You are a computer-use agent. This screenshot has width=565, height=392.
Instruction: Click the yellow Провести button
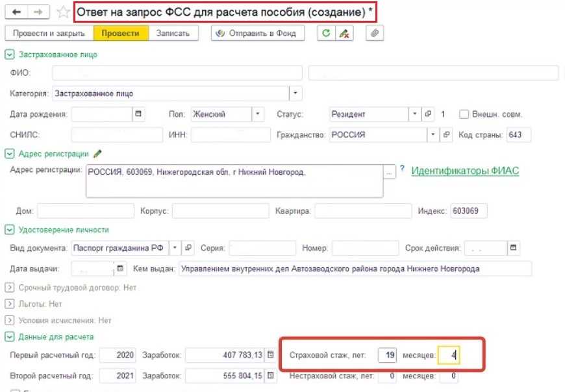point(121,34)
